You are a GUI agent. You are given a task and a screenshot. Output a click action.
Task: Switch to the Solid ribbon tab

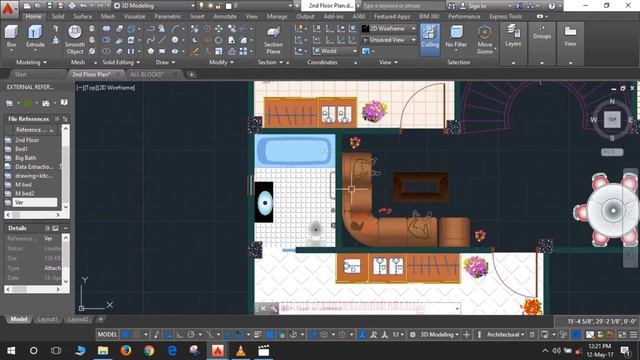point(58,16)
